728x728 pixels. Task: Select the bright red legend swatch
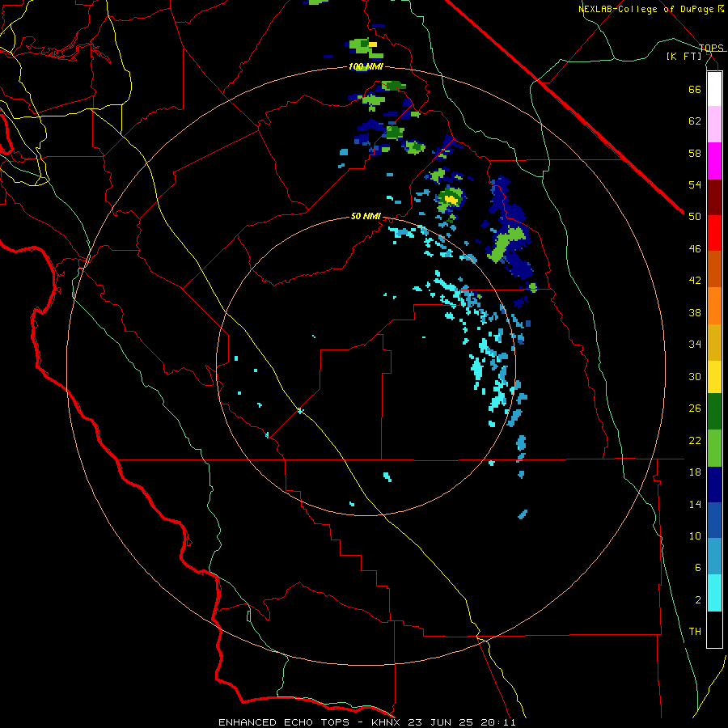714,233
